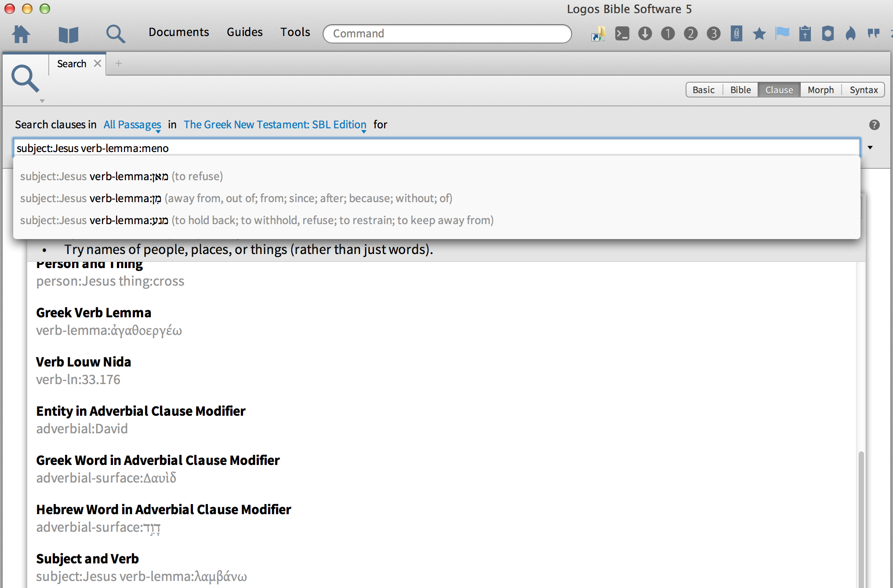Screen dimensions: 893x588
Task: Open the light blue flag shortcut
Action: [782, 33]
